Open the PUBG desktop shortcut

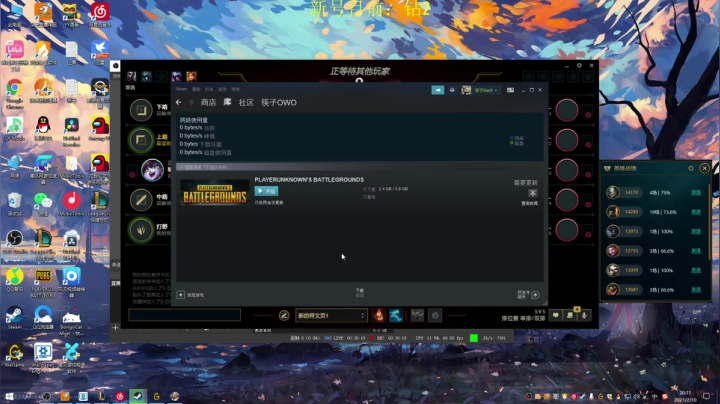click(43, 283)
